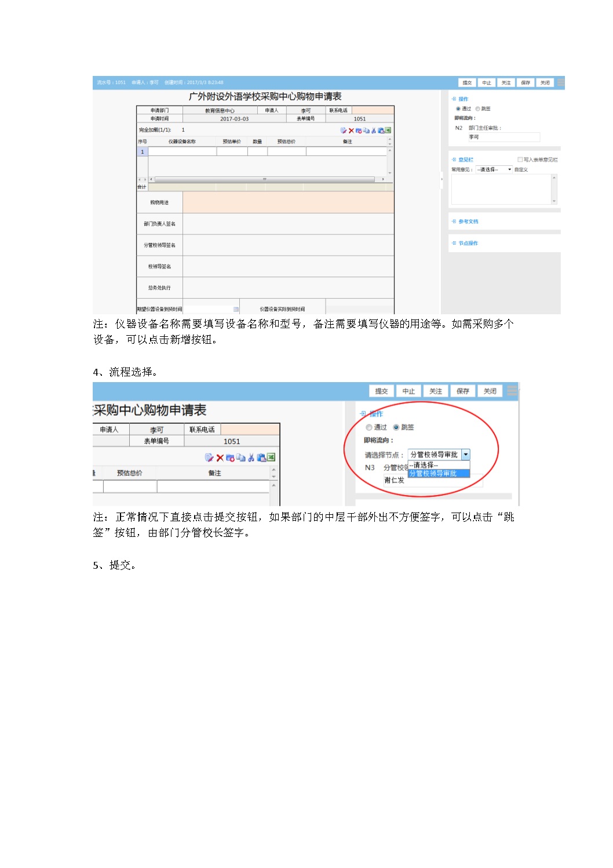Select the 通过 radio button in the circled area
613x868 pixels.
(x=369, y=427)
